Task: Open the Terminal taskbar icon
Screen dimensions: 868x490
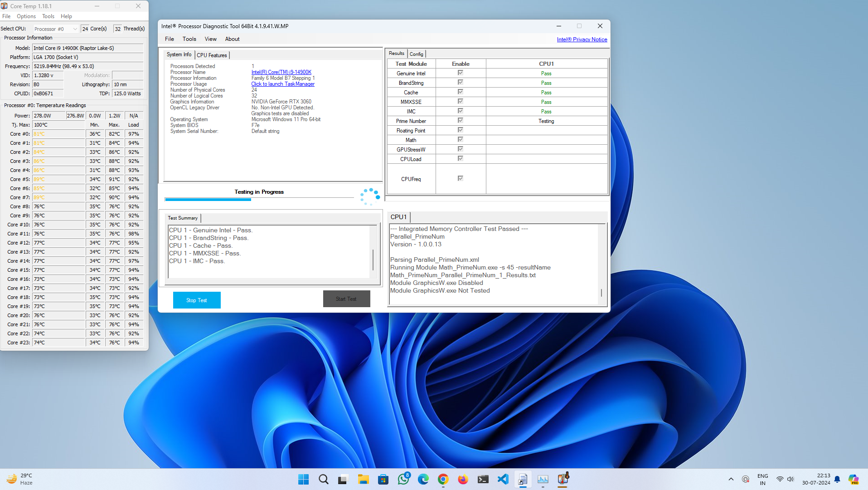Action: (483, 479)
